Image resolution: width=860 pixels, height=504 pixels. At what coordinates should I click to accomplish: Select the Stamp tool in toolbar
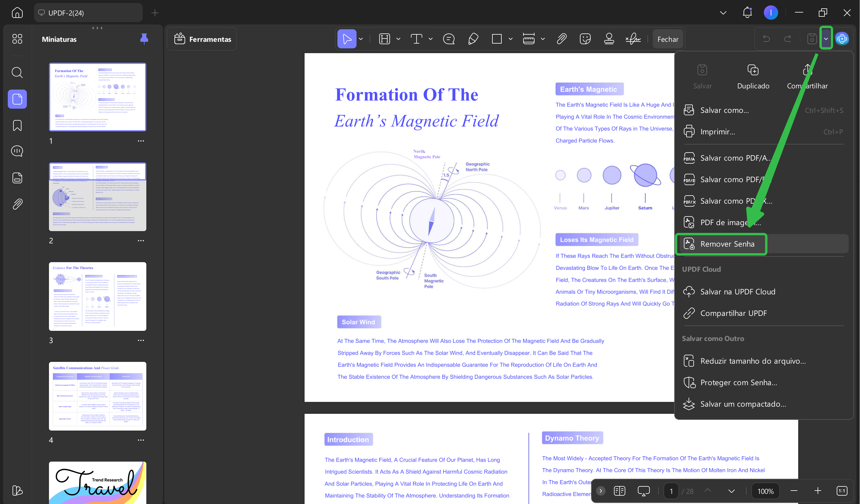coord(609,39)
